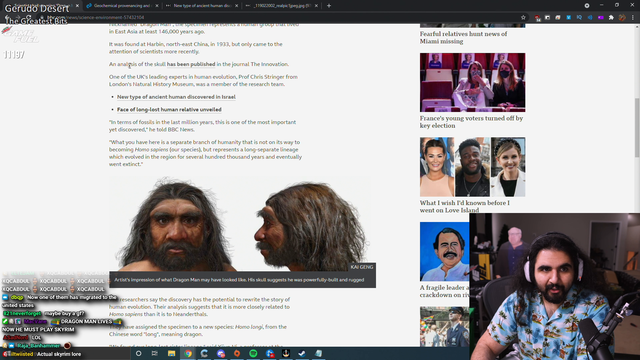Open Task View on the taskbar

(x=155, y=353)
